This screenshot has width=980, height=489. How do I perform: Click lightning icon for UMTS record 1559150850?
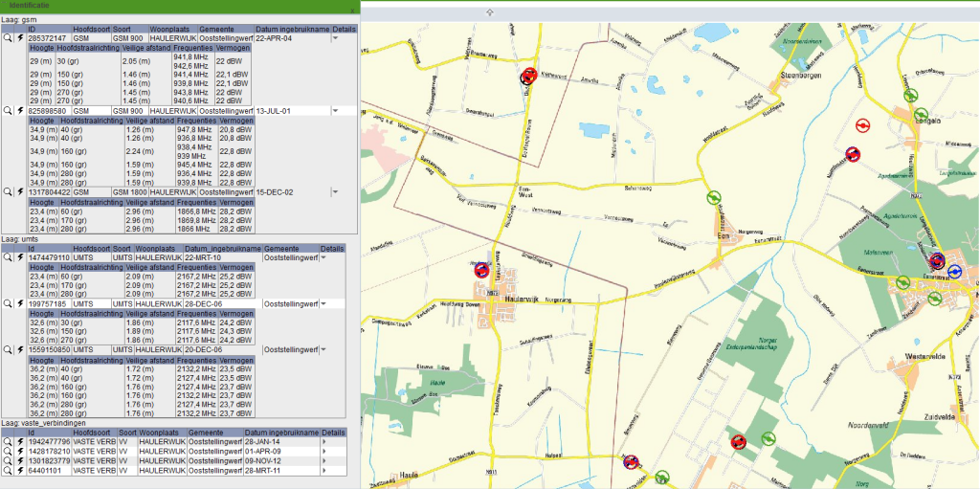21,350
